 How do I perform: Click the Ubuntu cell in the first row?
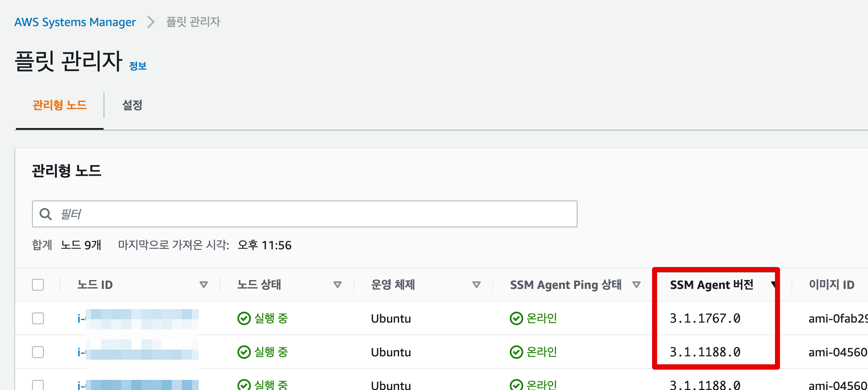[391, 318]
